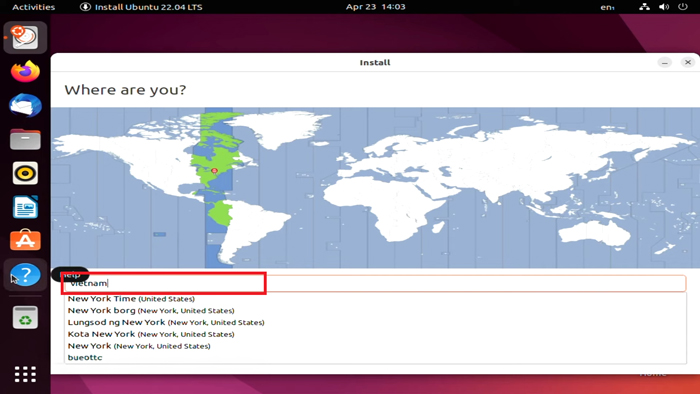
Task: Open the Files manager dock icon
Action: pyautogui.click(x=25, y=139)
